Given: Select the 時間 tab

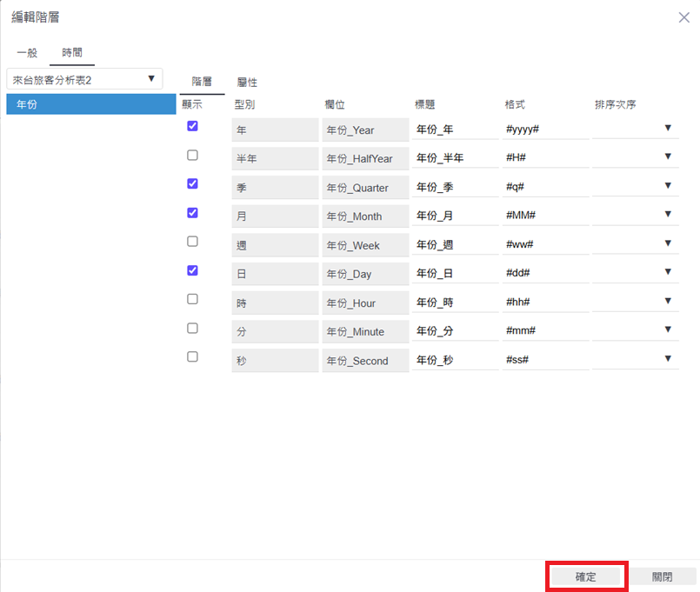Looking at the screenshot, I should [72, 53].
